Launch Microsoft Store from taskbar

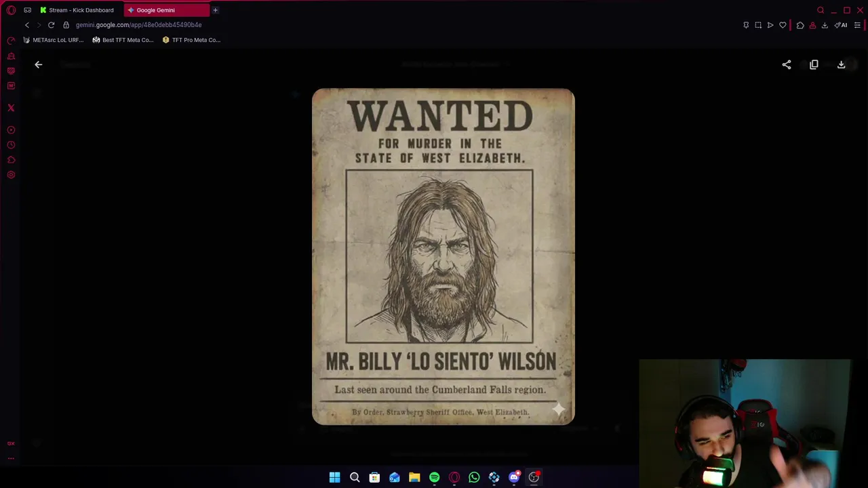(374, 477)
